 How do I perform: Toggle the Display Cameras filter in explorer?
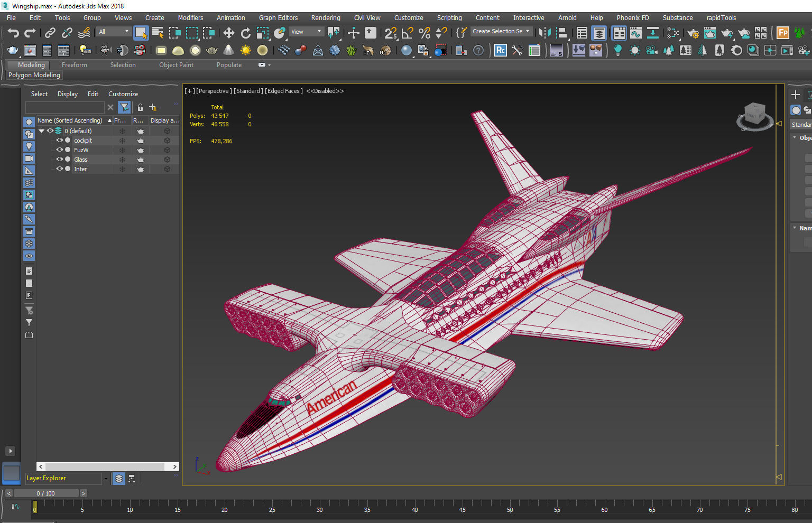tap(29, 158)
